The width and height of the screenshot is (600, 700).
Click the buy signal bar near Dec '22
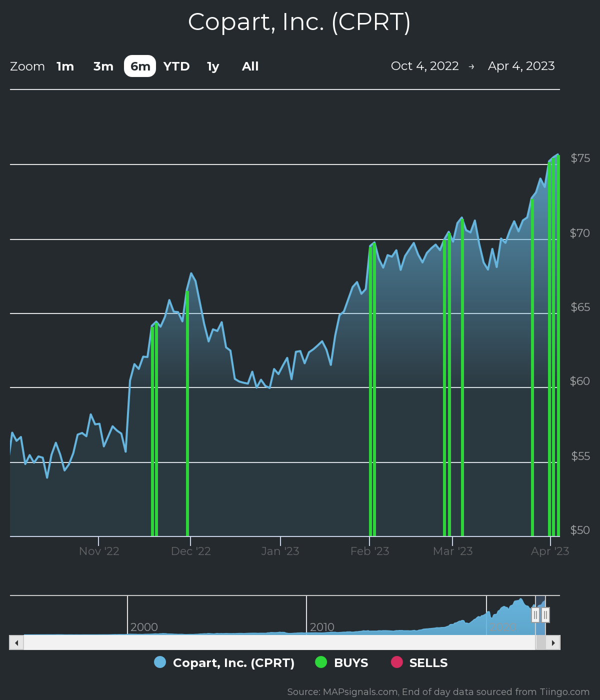187,413
